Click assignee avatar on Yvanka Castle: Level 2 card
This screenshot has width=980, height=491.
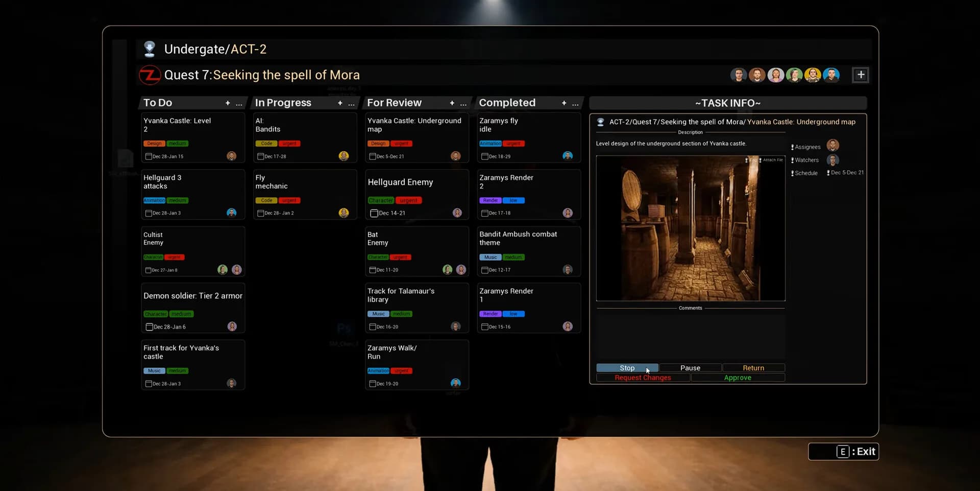click(x=232, y=156)
